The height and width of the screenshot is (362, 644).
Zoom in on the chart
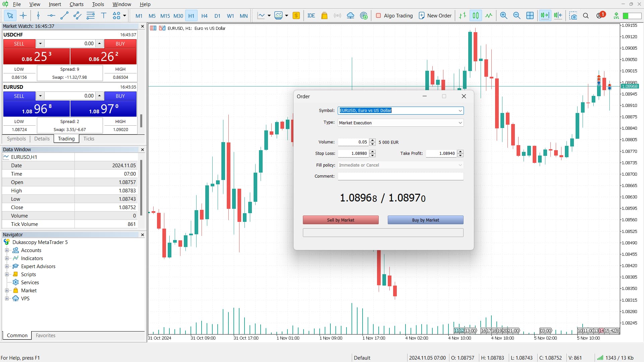[x=504, y=15]
